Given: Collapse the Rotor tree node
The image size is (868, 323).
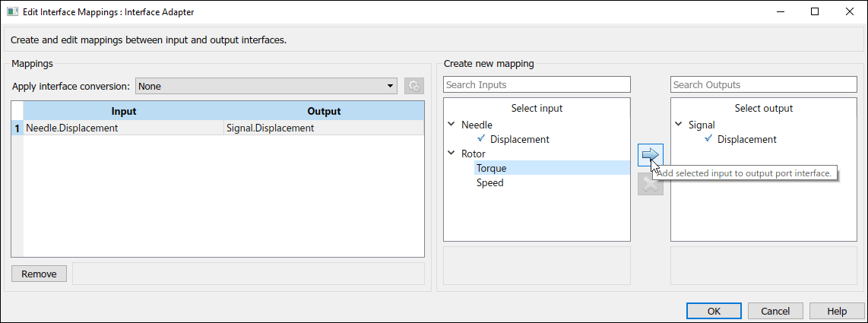Looking at the screenshot, I should (x=453, y=154).
